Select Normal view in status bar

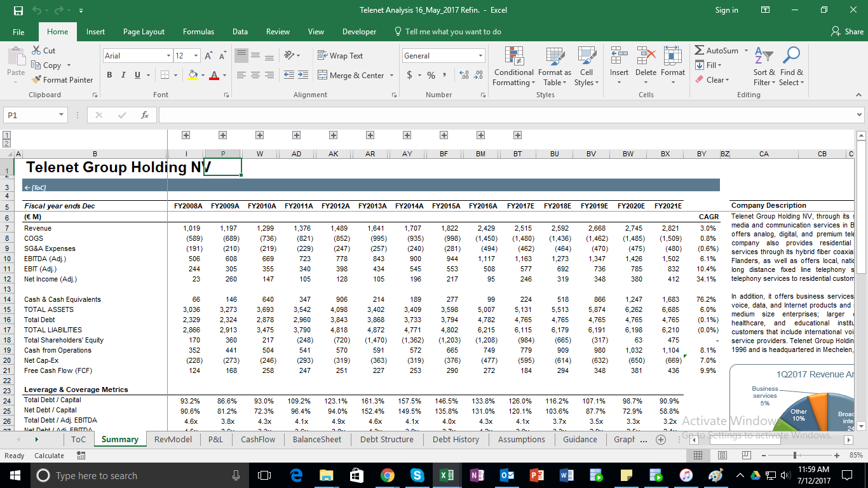tap(698, 455)
